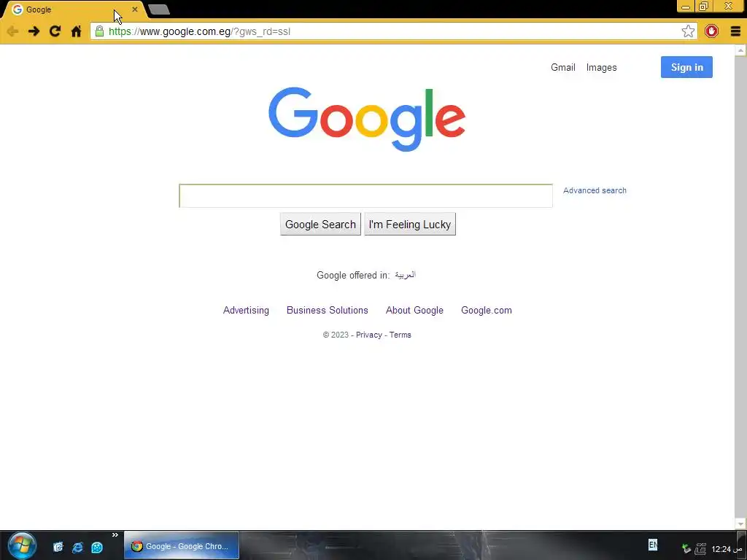Click the green padlock security icon
747x560 pixels.
coord(99,31)
